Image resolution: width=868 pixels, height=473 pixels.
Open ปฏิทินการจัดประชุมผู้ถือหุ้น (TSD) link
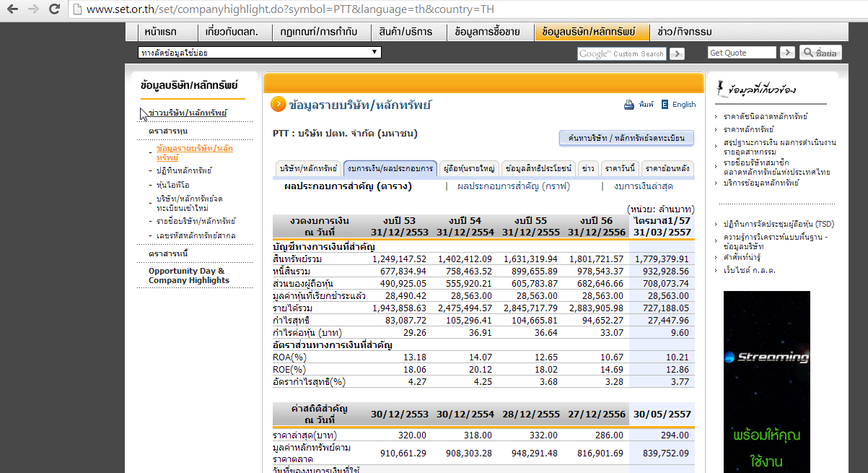[779, 224]
